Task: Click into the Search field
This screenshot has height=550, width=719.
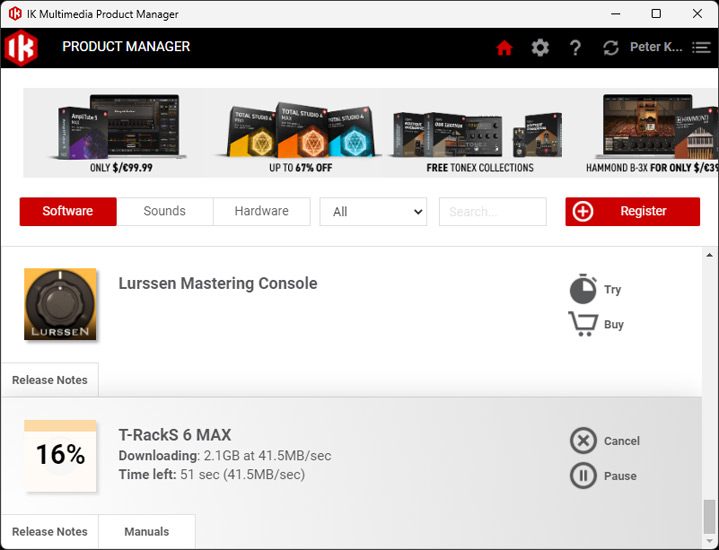Action: pyautogui.click(x=492, y=212)
